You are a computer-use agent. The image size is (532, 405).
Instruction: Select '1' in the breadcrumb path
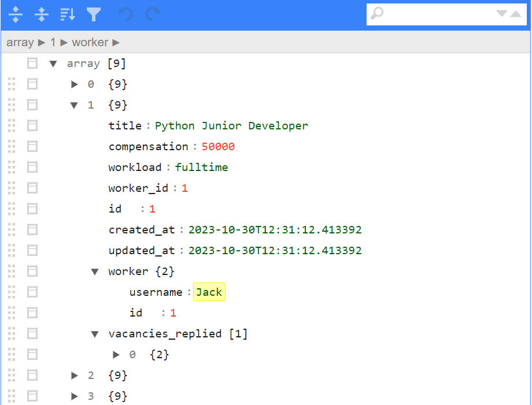pyautogui.click(x=53, y=42)
